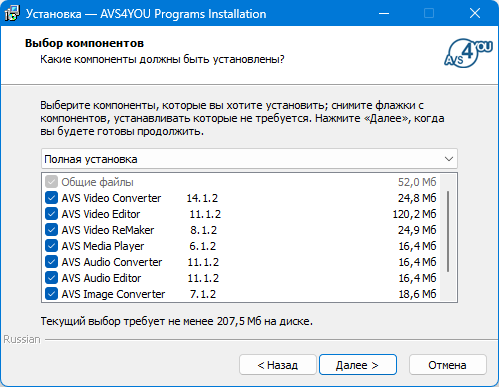The image size is (499, 387).
Task: Click the Russian language label
Action: click(x=22, y=339)
